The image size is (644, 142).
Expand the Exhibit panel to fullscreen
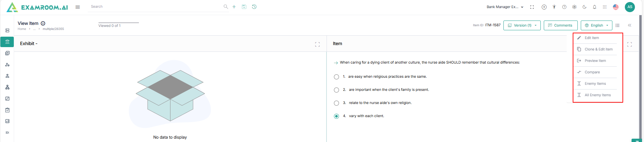tap(317, 44)
